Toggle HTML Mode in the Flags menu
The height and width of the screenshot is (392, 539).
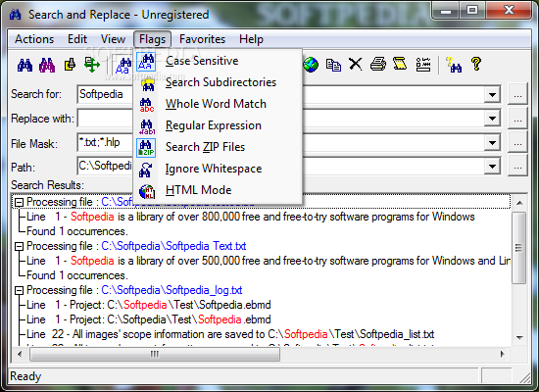[x=218, y=190]
